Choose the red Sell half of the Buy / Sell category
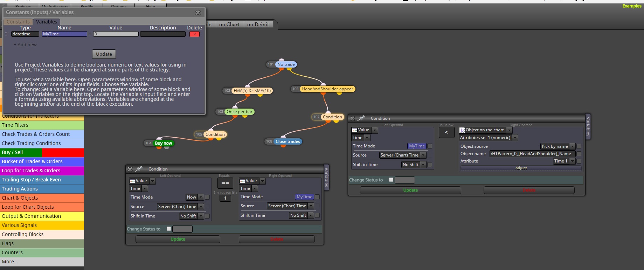Viewport: 644px width, 270px height. [63, 152]
